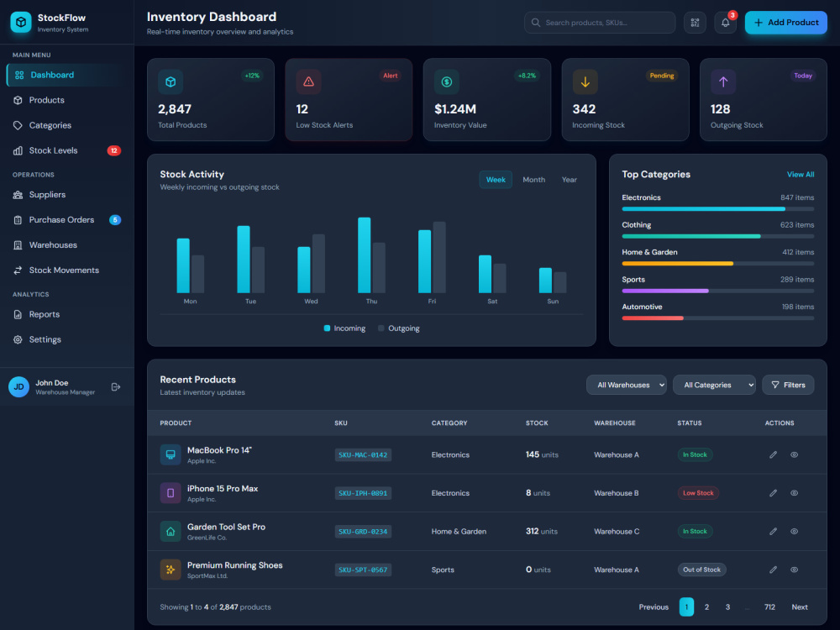The width and height of the screenshot is (840, 630).
Task: Click the Thursday bar in chart
Action: pos(371,255)
